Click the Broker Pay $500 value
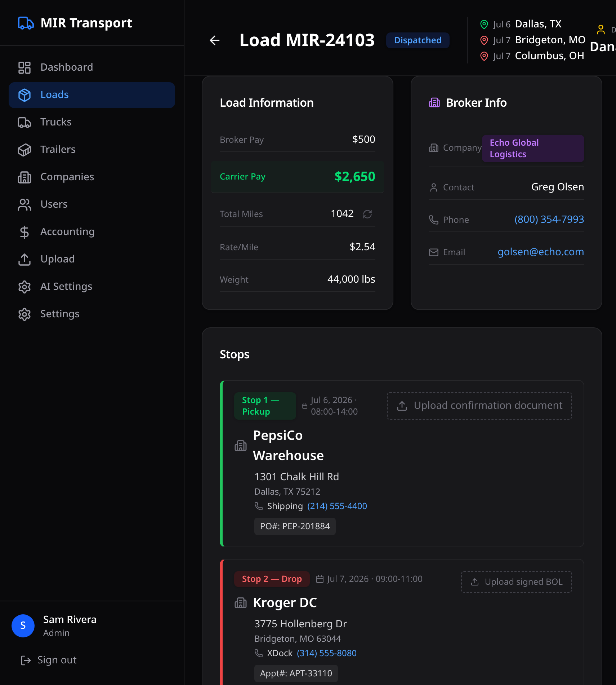Viewport: 616px width, 685px height. pos(364,140)
